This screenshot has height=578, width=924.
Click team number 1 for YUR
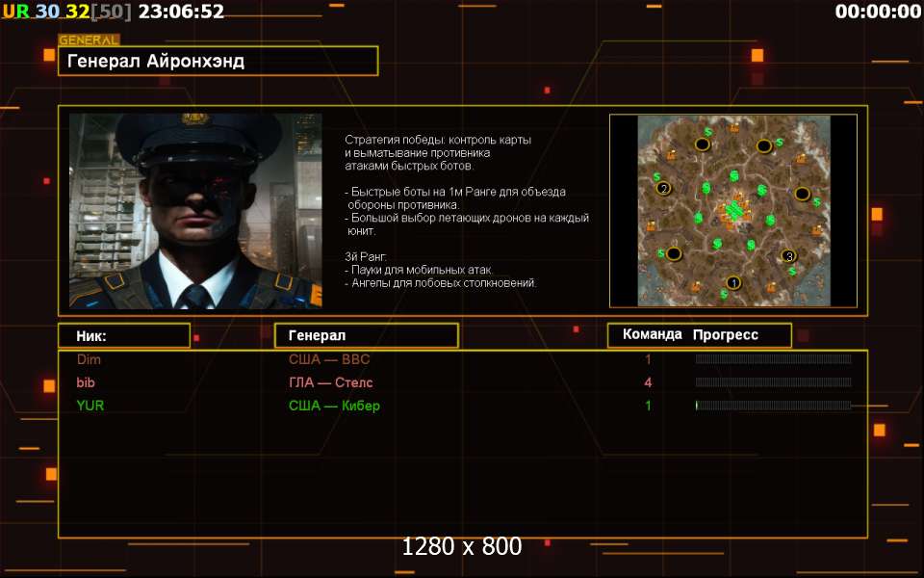click(648, 406)
